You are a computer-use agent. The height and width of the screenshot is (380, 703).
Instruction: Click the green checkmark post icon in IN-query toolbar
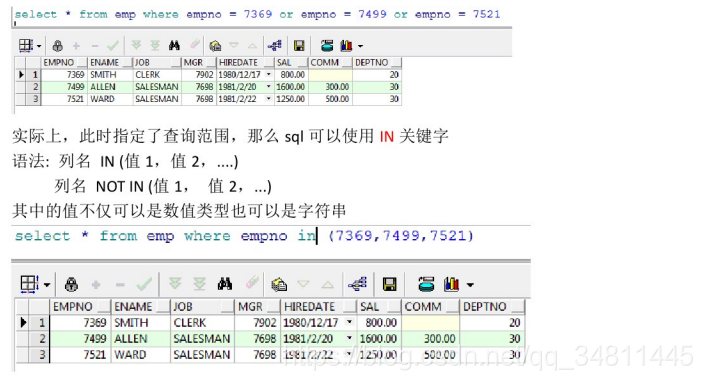144,284
